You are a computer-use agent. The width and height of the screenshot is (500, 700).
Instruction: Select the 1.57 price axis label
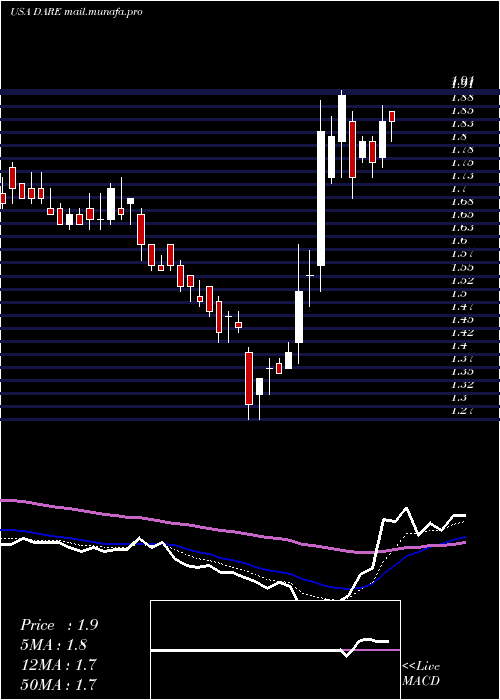point(462,254)
